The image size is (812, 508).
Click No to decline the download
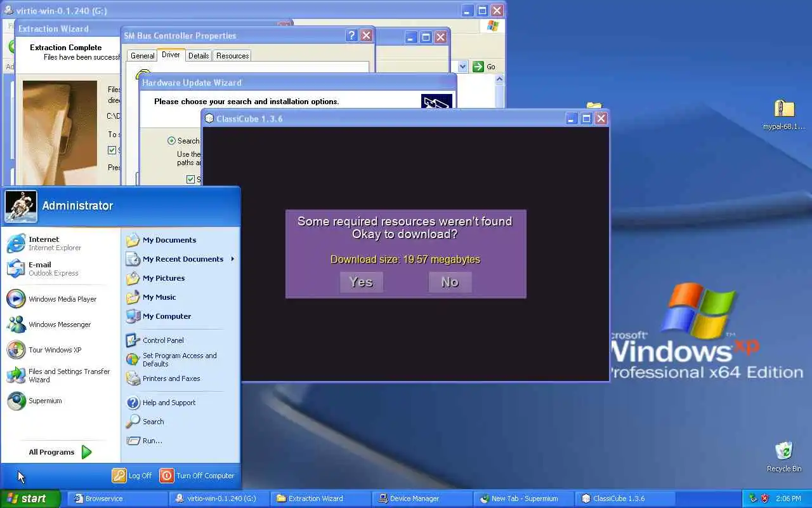[450, 282]
